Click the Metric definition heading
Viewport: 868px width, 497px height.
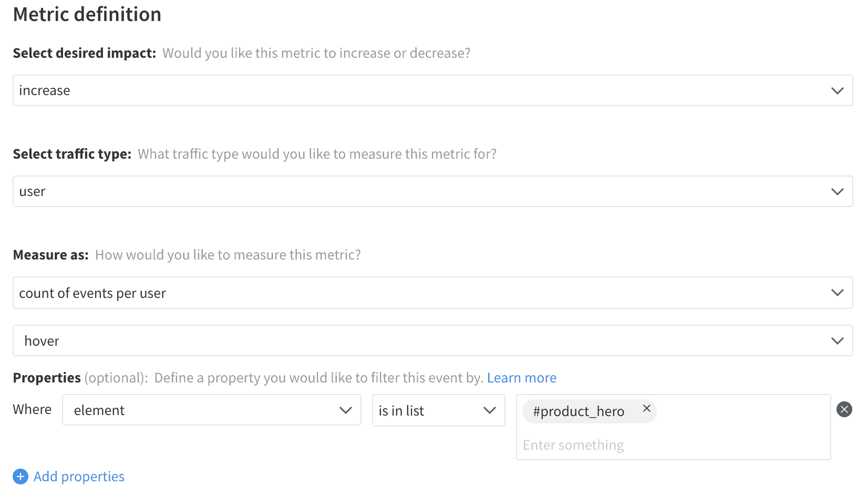click(87, 14)
